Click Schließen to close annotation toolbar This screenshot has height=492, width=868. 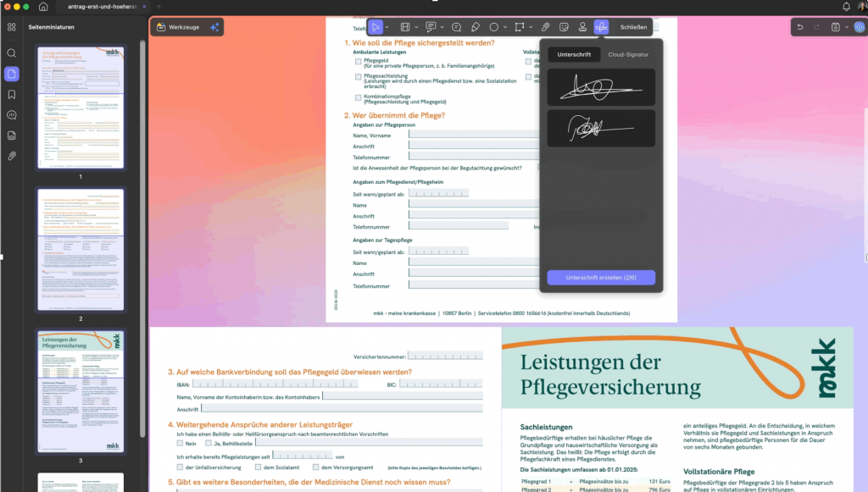(633, 27)
